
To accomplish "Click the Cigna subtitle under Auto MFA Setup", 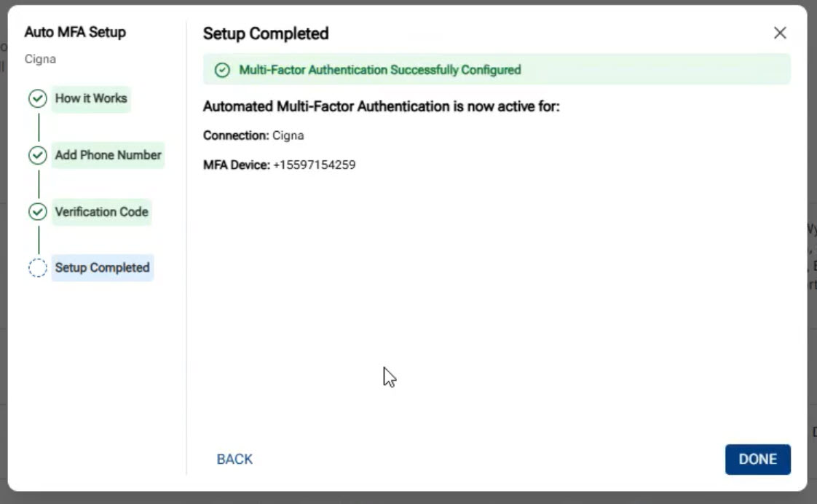I will pos(40,59).
